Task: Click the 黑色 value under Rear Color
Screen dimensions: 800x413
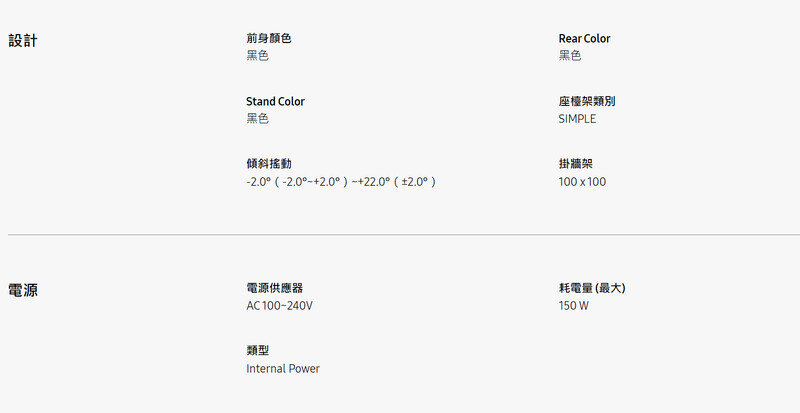Action: [569, 56]
